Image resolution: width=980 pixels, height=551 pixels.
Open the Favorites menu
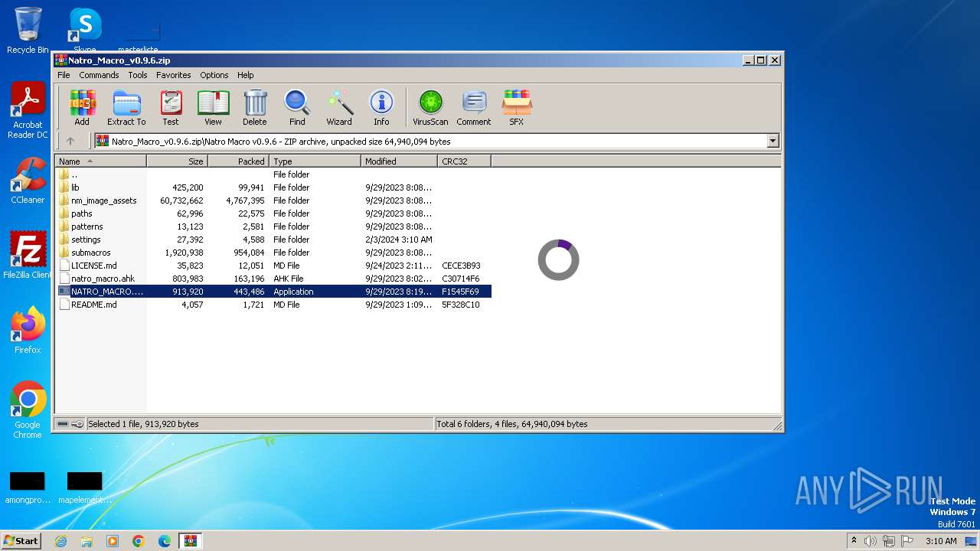tap(174, 75)
